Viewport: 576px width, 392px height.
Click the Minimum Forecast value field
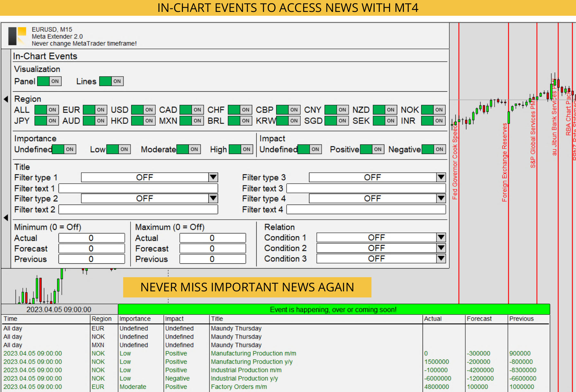[92, 249]
